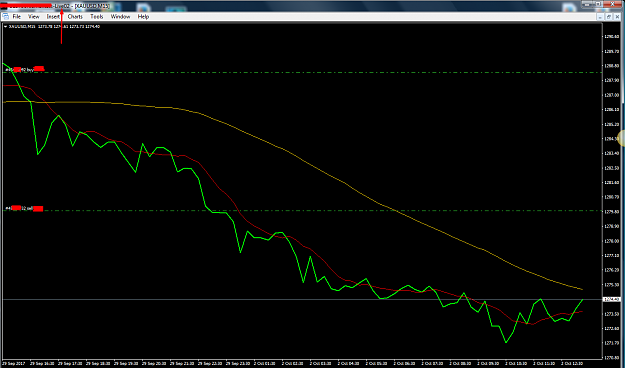Open the File menu
The width and height of the screenshot is (625, 368).
pyautogui.click(x=17, y=17)
